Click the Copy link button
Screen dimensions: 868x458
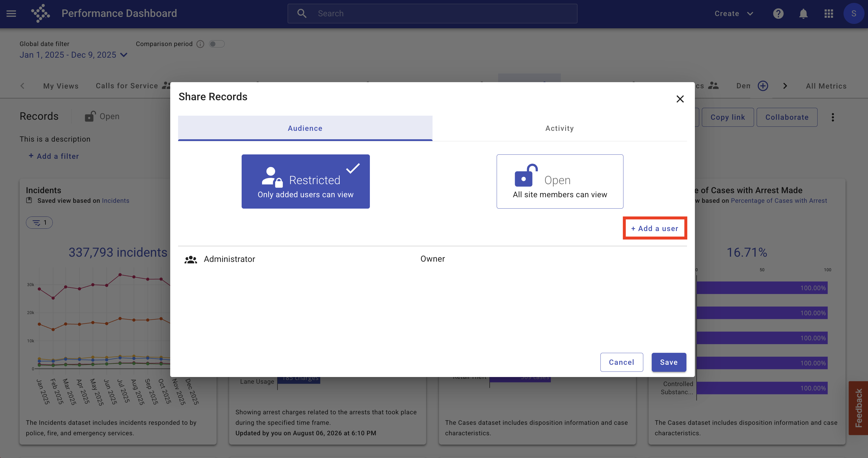point(728,117)
